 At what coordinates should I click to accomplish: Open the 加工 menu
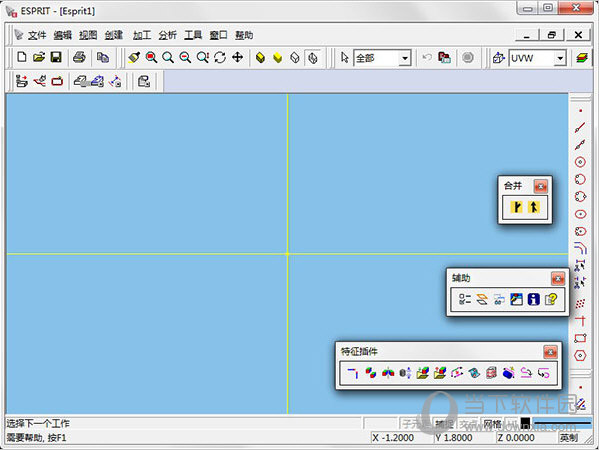click(x=142, y=35)
